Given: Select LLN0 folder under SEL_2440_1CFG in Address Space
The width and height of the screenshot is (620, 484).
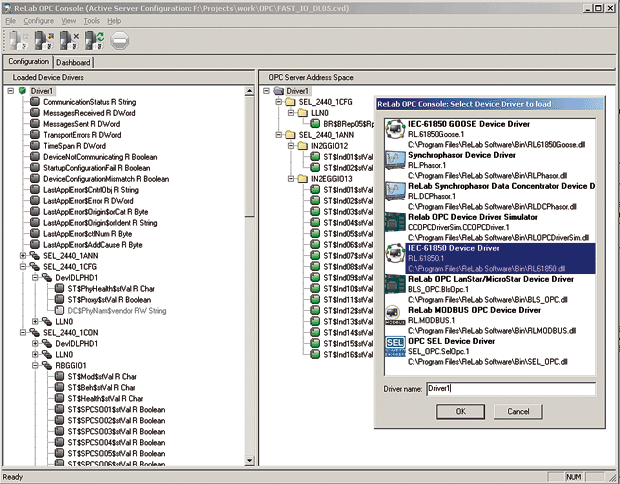Looking at the screenshot, I should [320, 113].
